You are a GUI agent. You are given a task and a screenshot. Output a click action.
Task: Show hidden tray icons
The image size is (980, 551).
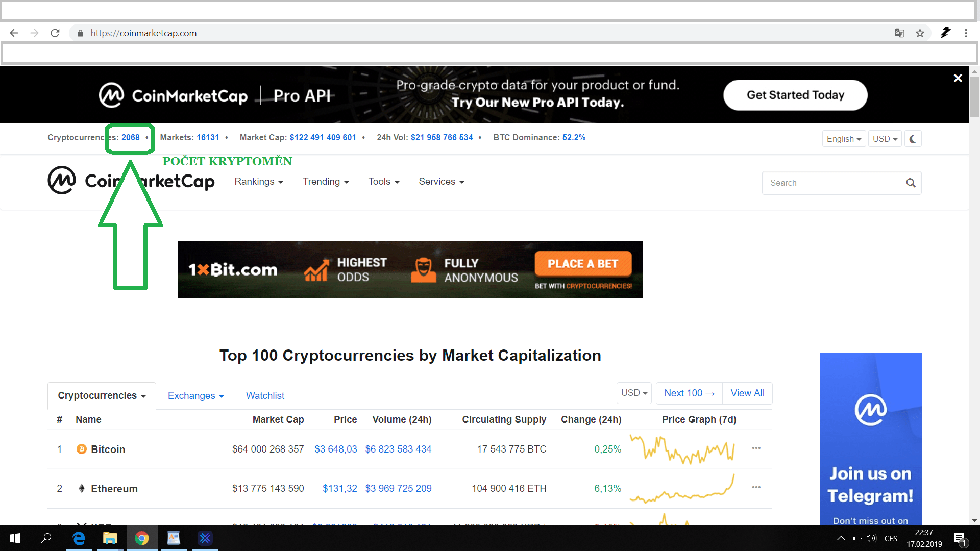pos(841,538)
